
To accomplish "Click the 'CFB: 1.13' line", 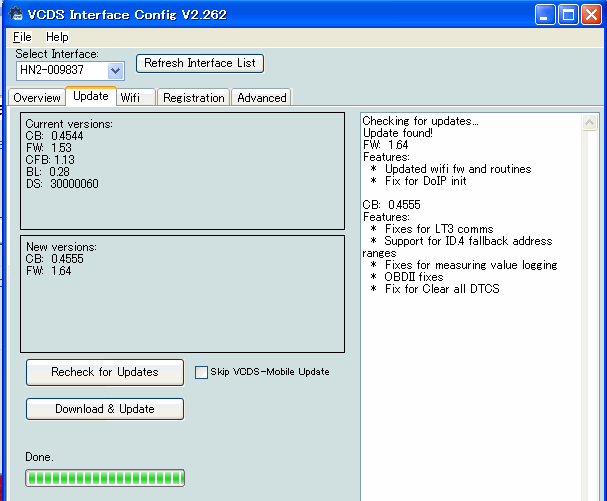I will (50, 160).
